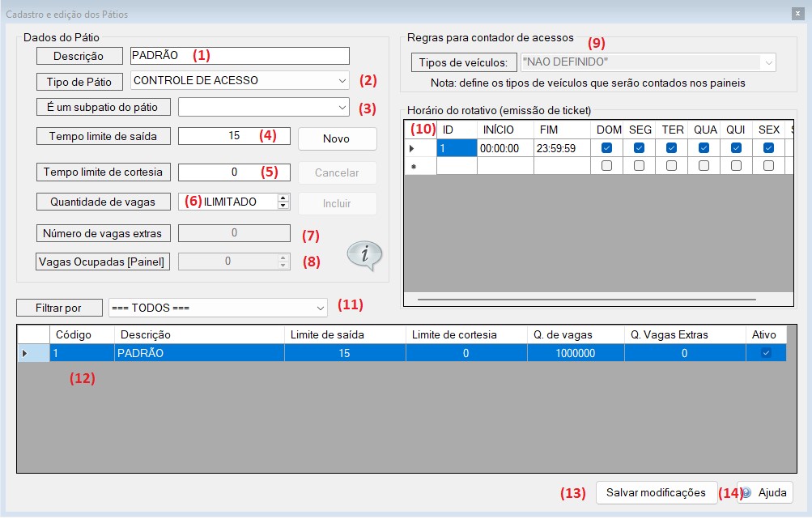The width and height of the screenshot is (812, 519).
Task: Click the 1000000 vagas cell
Action: 576,353
